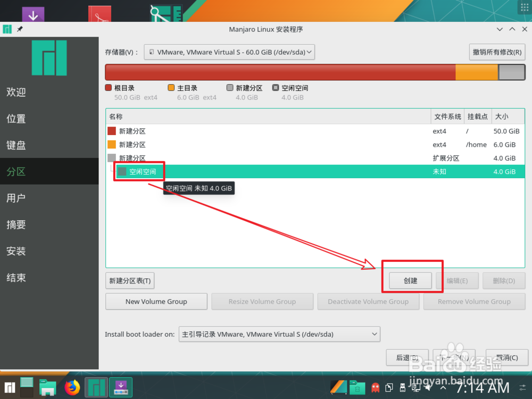Click the red root segment in partition bar

click(x=280, y=72)
